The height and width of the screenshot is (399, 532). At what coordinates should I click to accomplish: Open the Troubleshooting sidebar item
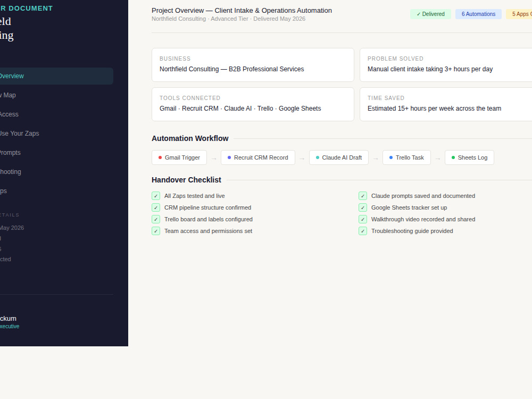tap(56, 172)
